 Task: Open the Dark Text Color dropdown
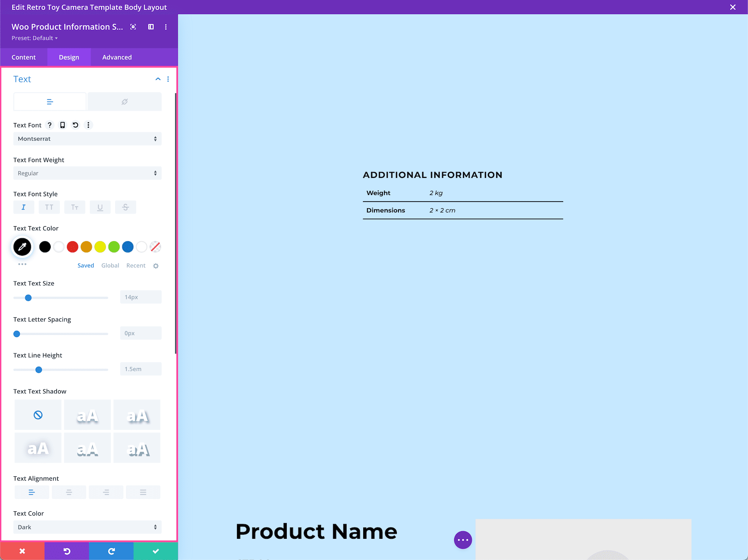click(87, 527)
